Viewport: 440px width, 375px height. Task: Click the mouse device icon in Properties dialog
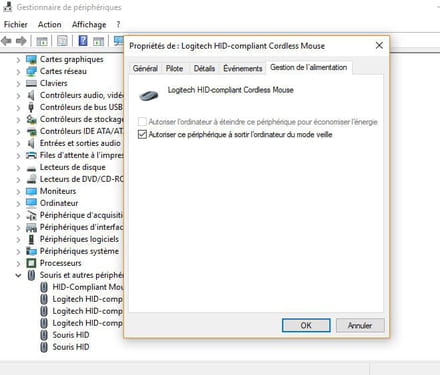[x=149, y=96]
